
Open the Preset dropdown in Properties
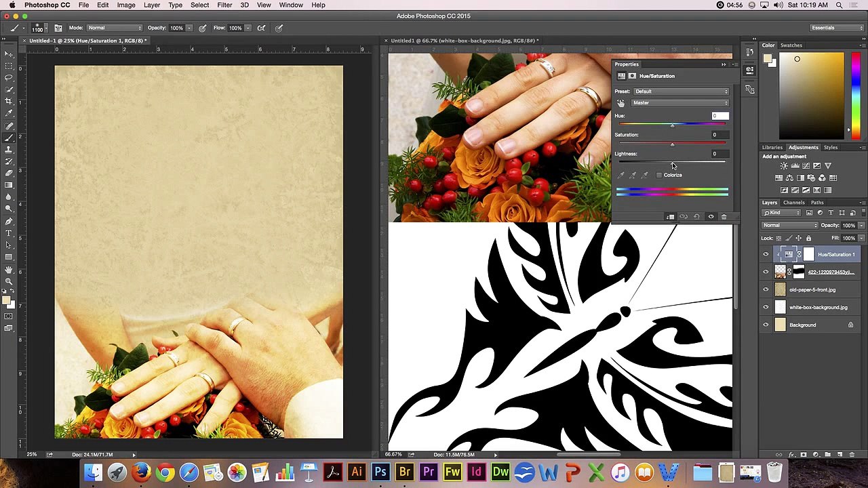pyautogui.click(x=682, y=91)
